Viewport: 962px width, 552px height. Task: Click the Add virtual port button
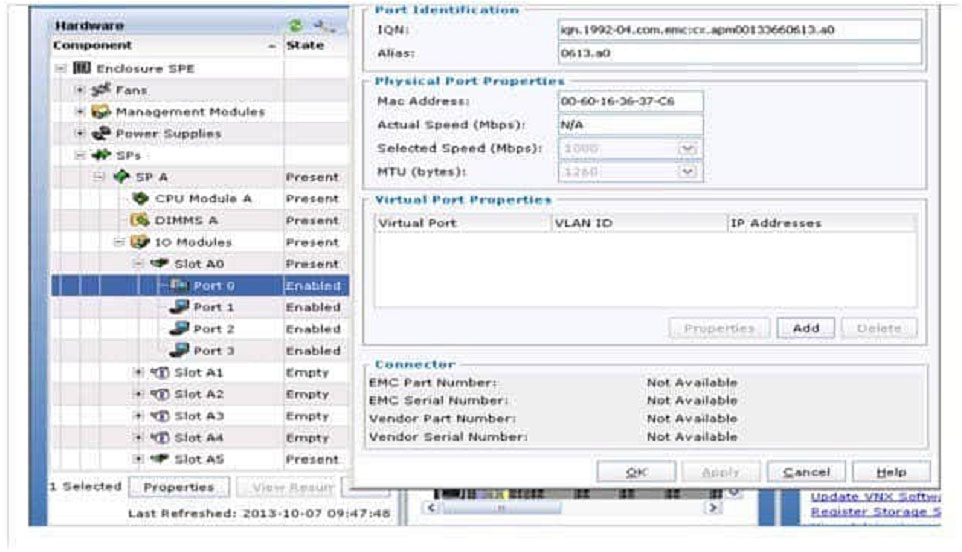[x=805, y=328]
